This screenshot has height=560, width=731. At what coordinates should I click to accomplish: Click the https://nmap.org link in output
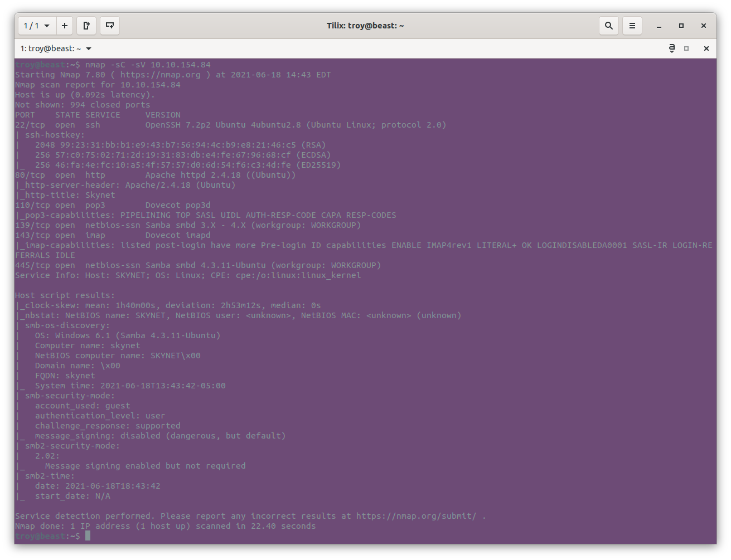coord(161,75)
